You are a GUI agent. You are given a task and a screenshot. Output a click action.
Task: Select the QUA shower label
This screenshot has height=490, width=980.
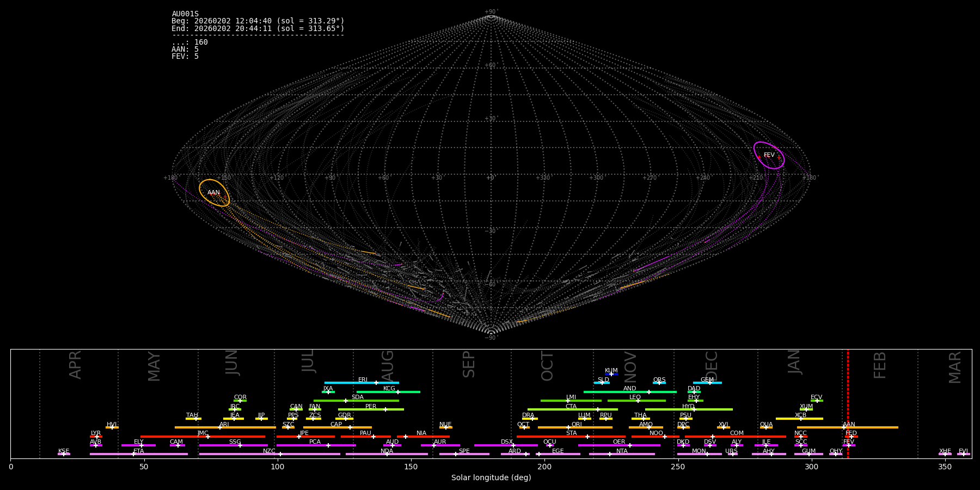tap(767, 425)
